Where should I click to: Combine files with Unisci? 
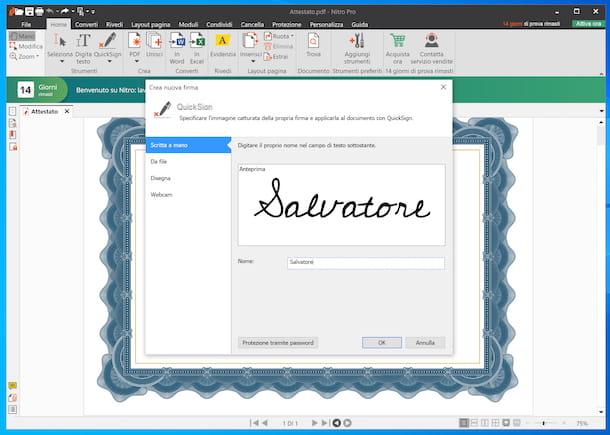[154, 45]
